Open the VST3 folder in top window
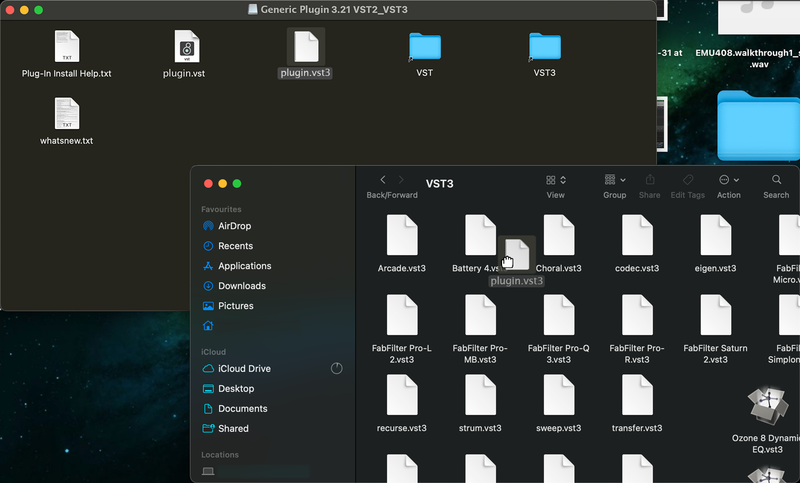 coord(545,47)
